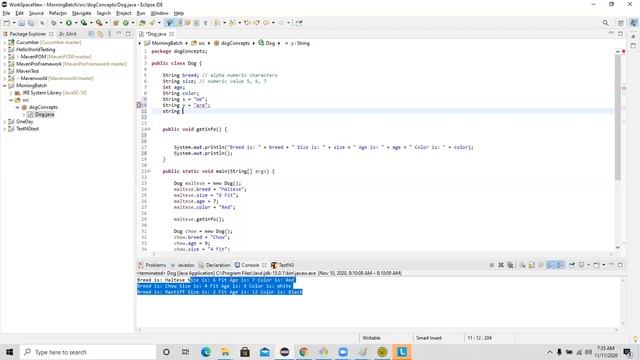Screen dimensions: 640x360
Task: Click dogConcepts in the editor breadcrumb
Action: 235,43
